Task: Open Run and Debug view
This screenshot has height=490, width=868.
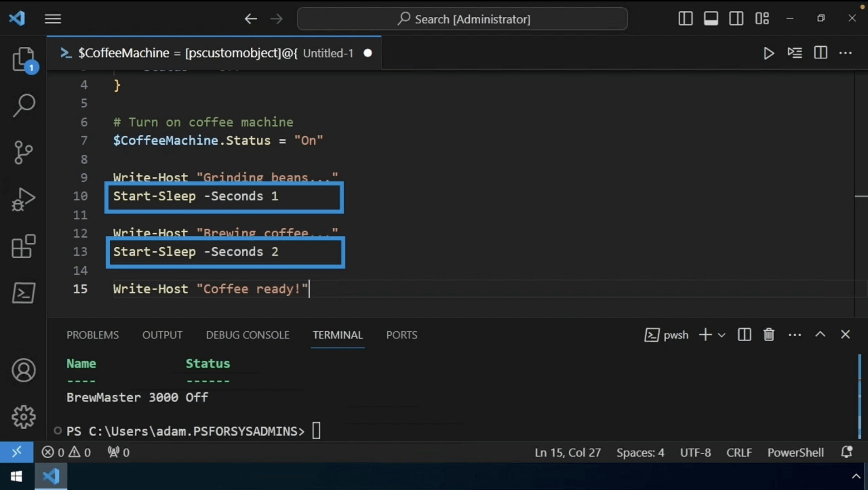Action: [x=24, y=200]
